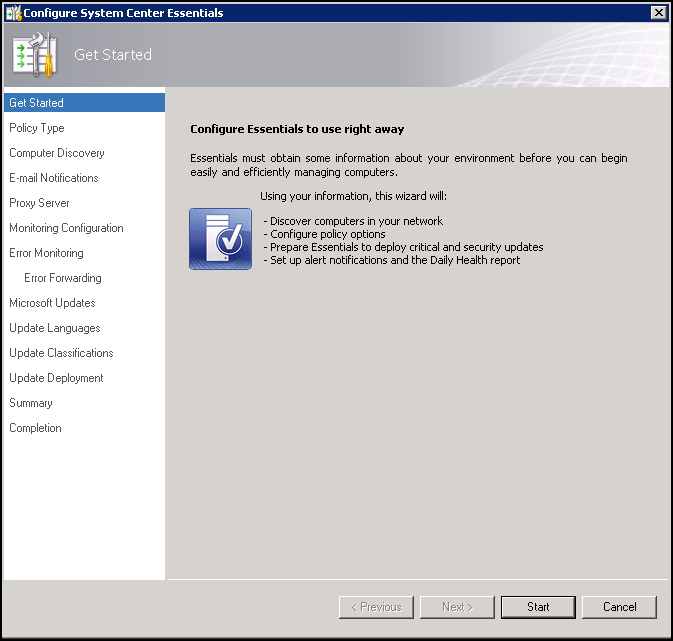The width and height of the screenshot is (673, 641).
Task: Select the Error Monitoring step
Action: point(46,253)
